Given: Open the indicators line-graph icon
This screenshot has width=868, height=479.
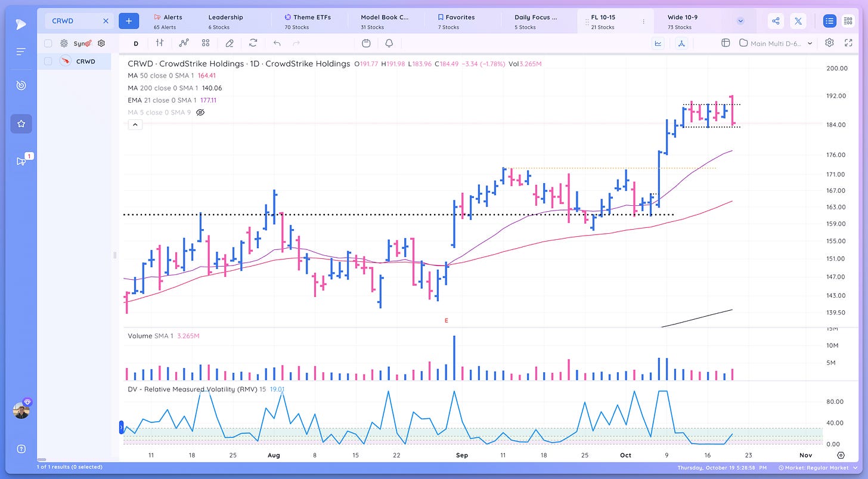Looking at the screenshot, I should [184, 43].
